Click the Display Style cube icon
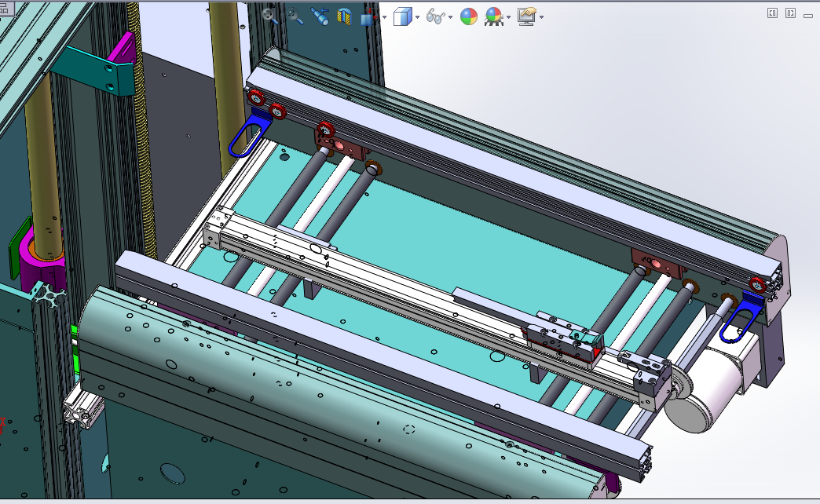Screen dimensions: 820x504 [x=403, y=16]
